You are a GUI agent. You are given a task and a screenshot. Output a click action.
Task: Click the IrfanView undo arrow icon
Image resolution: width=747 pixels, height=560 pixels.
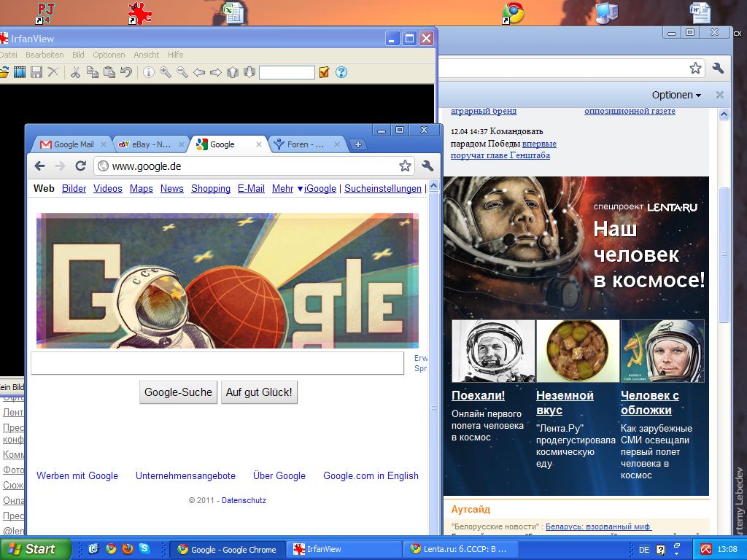(x=126, y=72)
